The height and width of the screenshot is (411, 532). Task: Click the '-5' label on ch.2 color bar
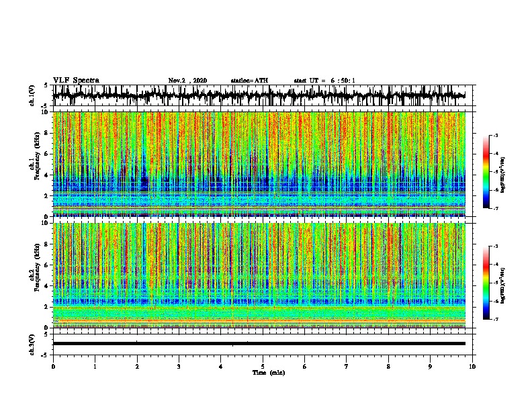click(x=496, y=283)
